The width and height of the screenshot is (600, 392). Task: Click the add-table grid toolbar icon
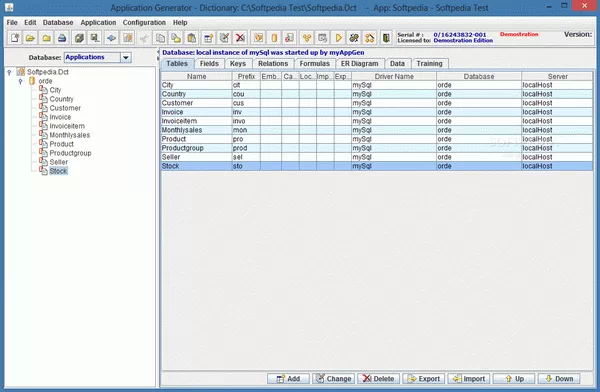(209, 38)
